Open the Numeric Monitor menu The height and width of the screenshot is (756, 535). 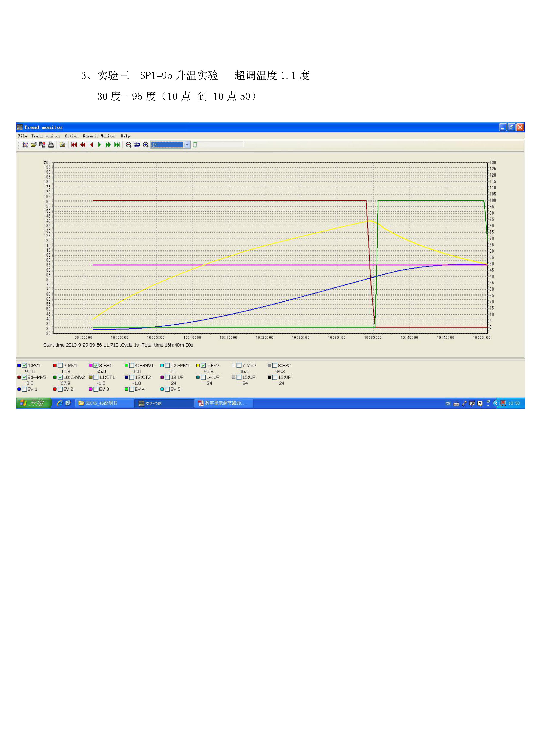[x=99, y=136]
